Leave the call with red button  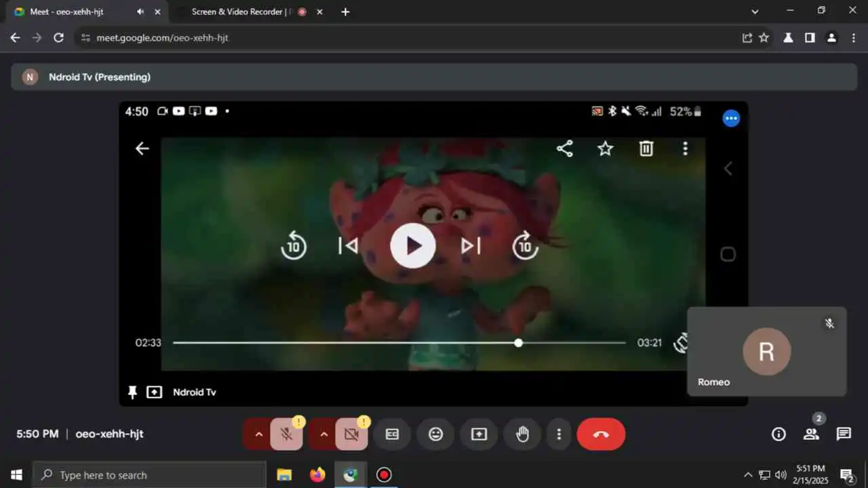tap(601, 434)
